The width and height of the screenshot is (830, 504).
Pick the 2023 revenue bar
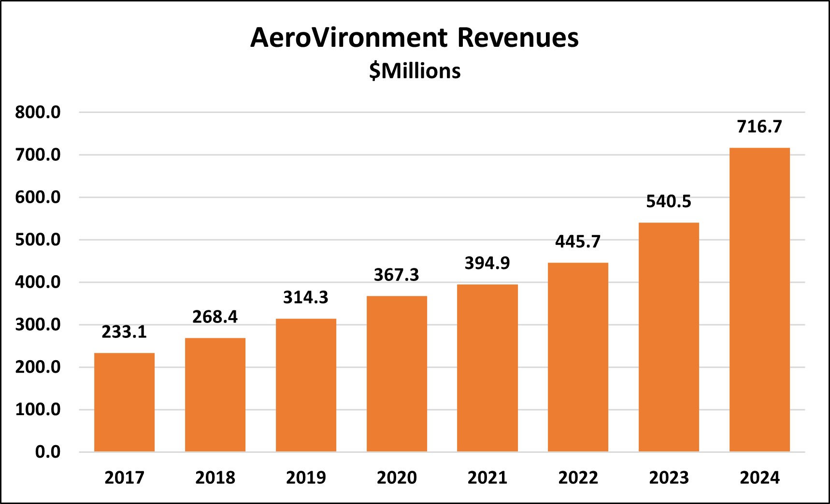click(669, 337)
